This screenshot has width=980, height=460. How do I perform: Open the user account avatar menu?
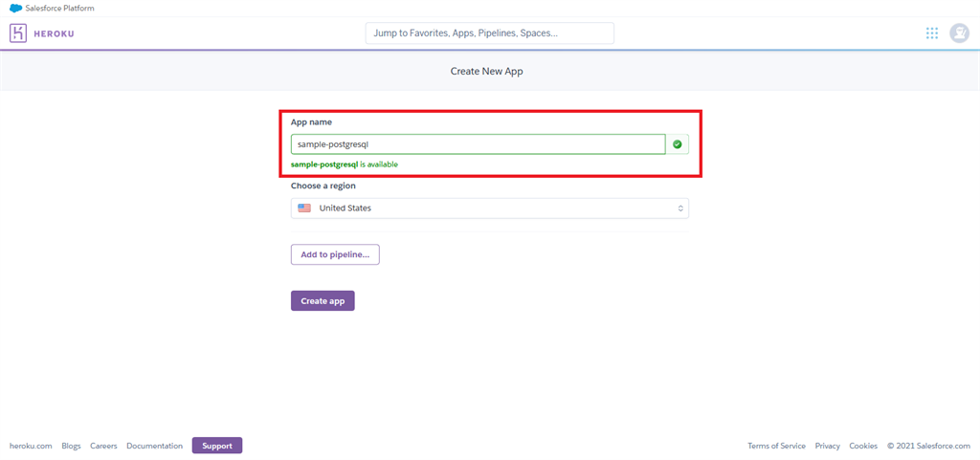(959, 33)
